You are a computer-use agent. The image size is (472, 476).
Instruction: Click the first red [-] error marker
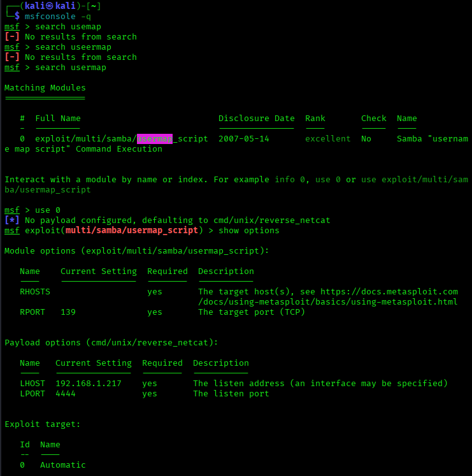pos(12,37)
